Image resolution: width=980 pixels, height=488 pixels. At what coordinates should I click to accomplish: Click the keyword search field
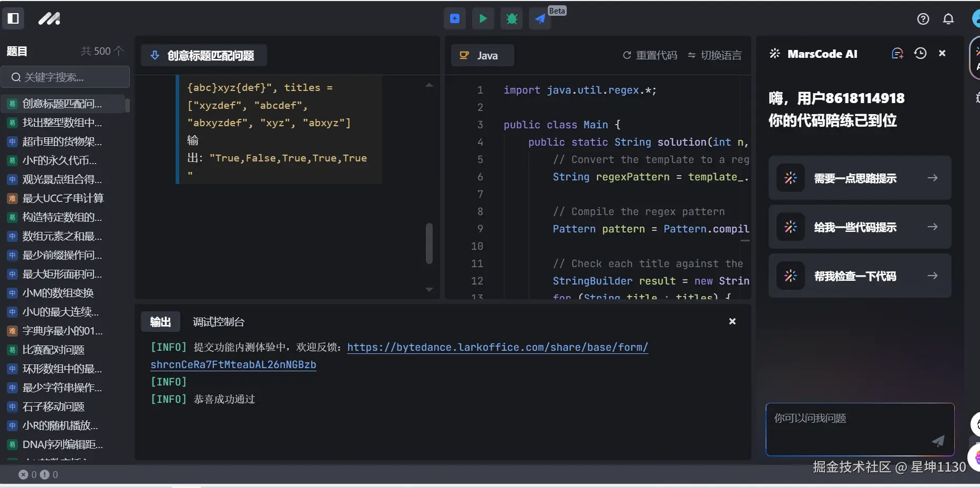65,77
